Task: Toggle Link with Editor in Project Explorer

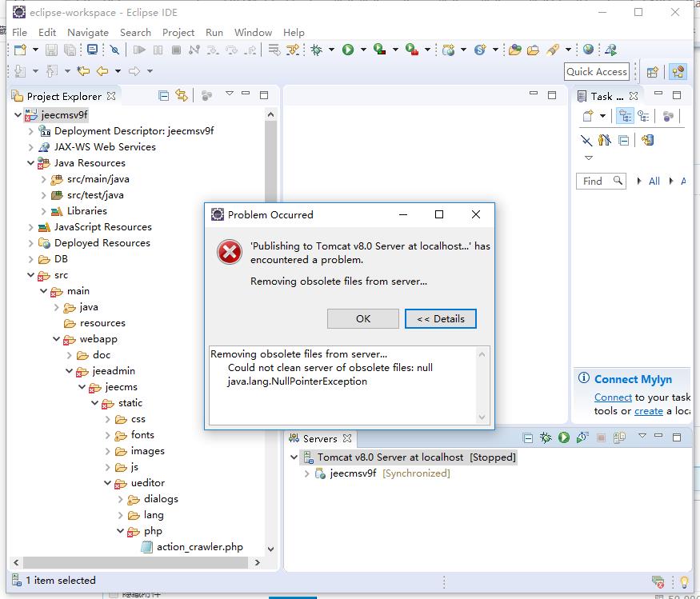Action: [x=182, y=95]
